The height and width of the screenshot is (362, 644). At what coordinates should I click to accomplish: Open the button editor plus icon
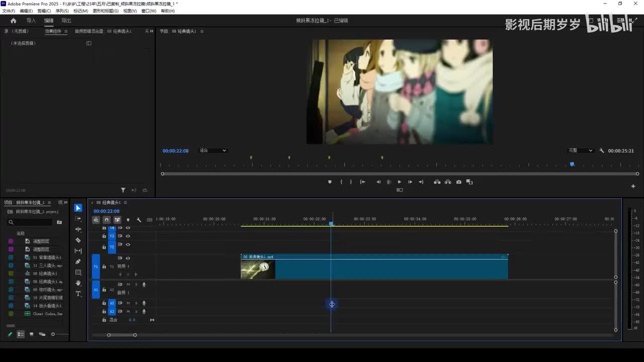tap(633, 186)
